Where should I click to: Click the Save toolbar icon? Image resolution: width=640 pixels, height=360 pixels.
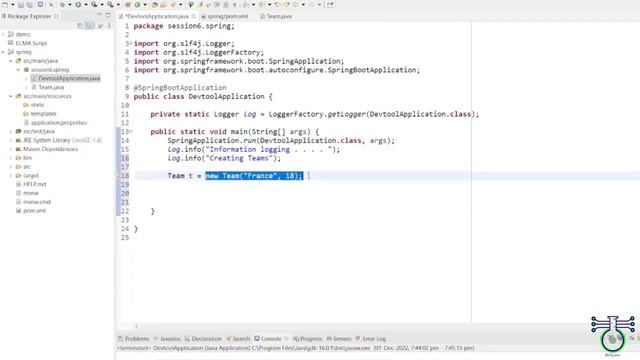20,4
